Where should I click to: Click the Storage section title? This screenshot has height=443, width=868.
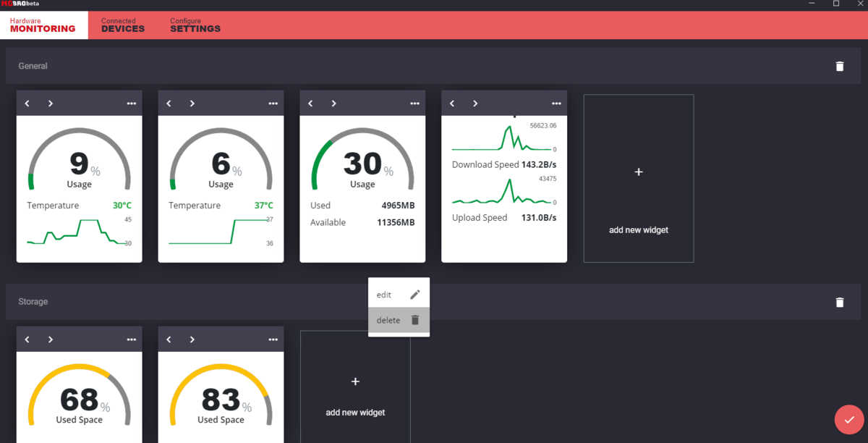click(33, 302)
